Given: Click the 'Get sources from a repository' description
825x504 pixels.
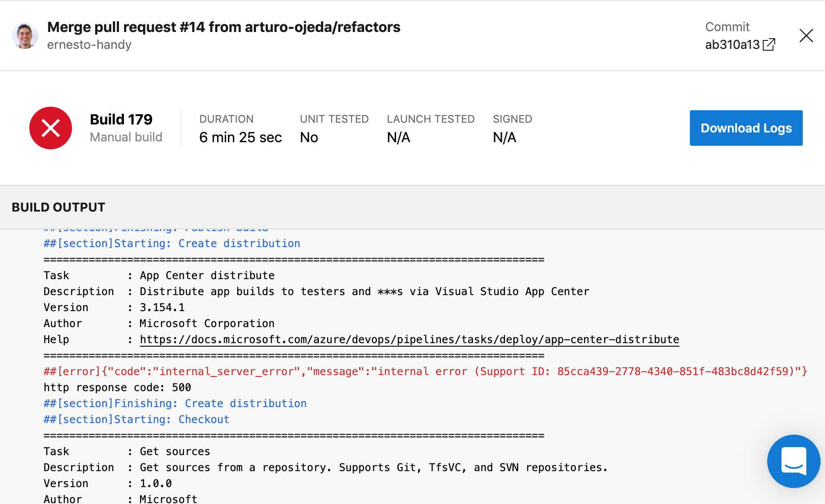Looking at the screenshot, I should click(x=326, y=468).
